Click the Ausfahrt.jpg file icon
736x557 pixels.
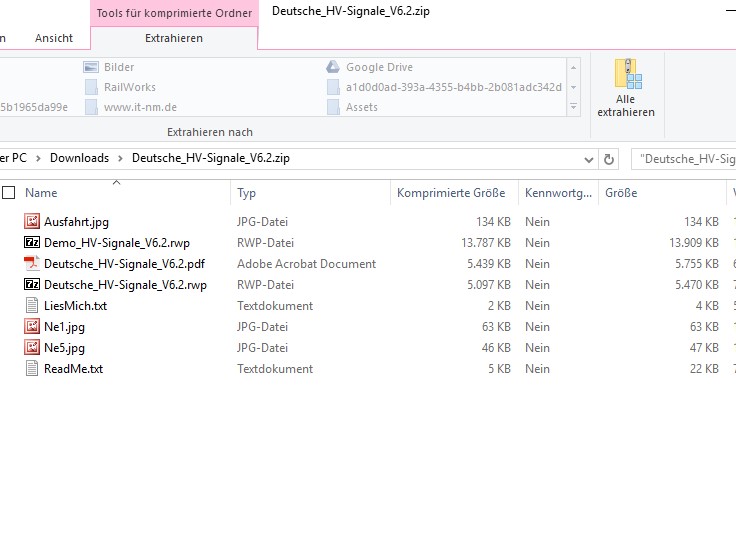pyautogui.click(x=32, y=221)
